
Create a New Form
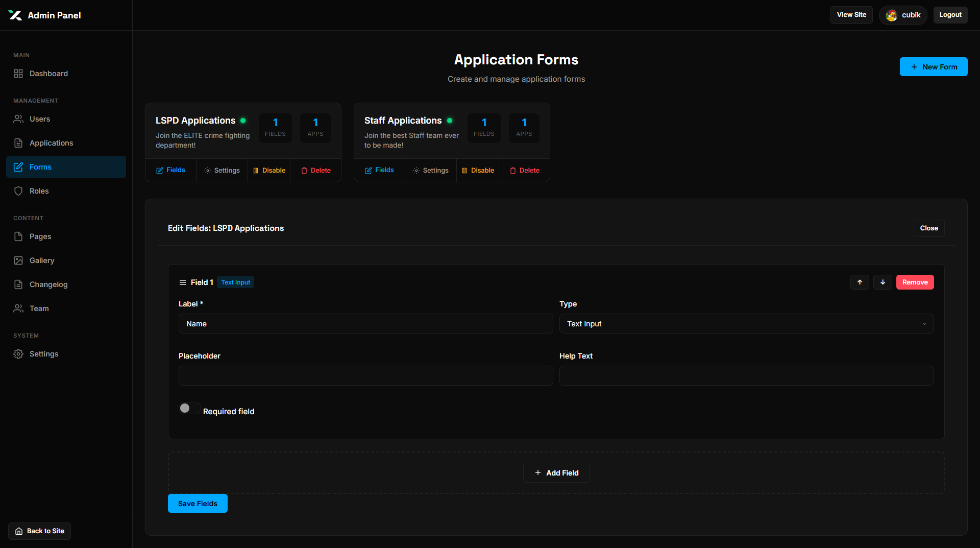coord(934,67)
